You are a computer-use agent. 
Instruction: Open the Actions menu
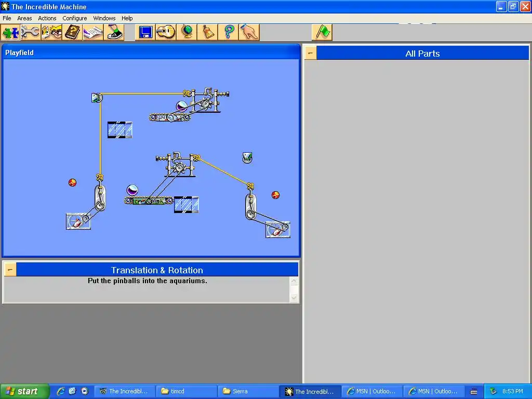[47, 18]
